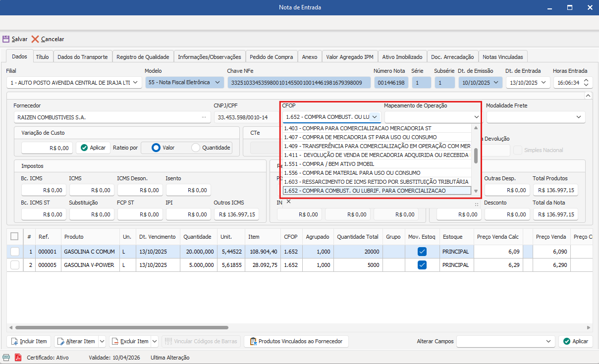
Task: Click the red X Cancelar icon
Action: pyautogui.click(x=35, y=39)
